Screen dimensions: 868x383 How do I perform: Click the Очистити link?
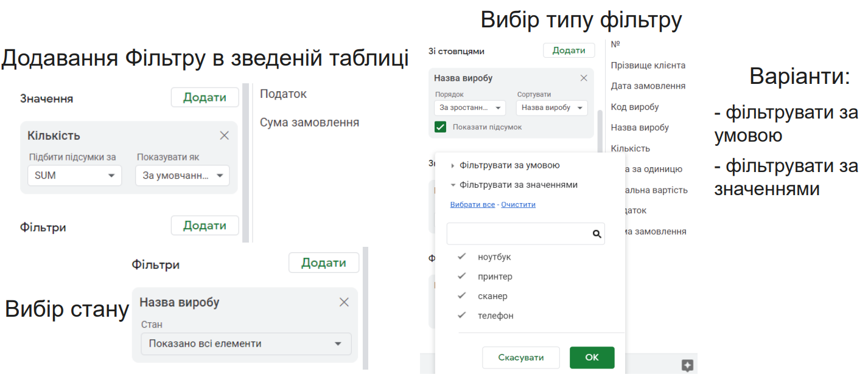tap(518, 205)
